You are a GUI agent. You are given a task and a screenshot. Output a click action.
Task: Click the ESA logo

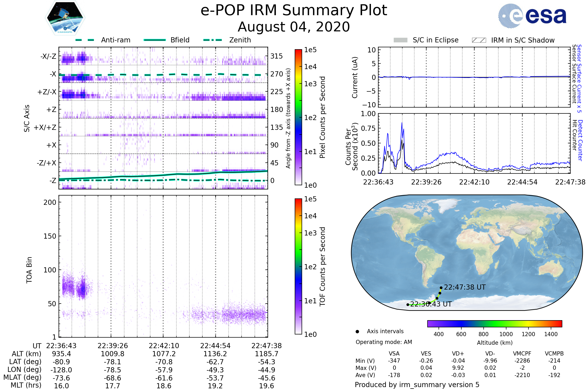[532, 16]
